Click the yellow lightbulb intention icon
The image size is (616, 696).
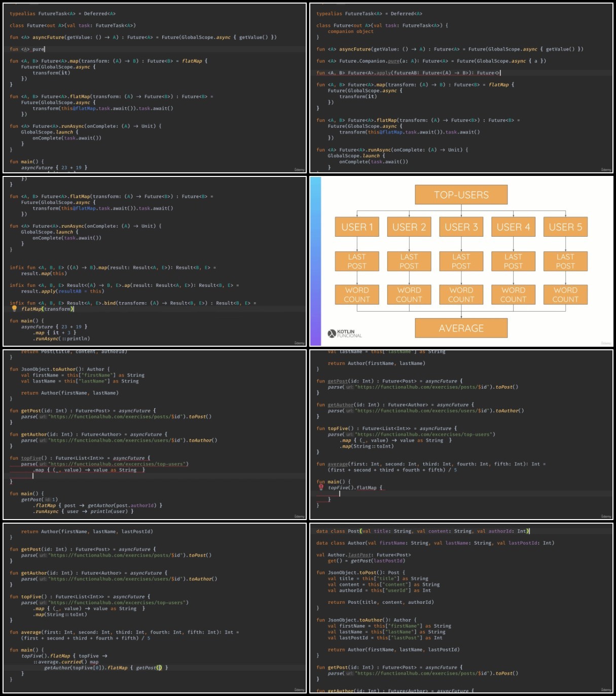click(x=14, y=308)
